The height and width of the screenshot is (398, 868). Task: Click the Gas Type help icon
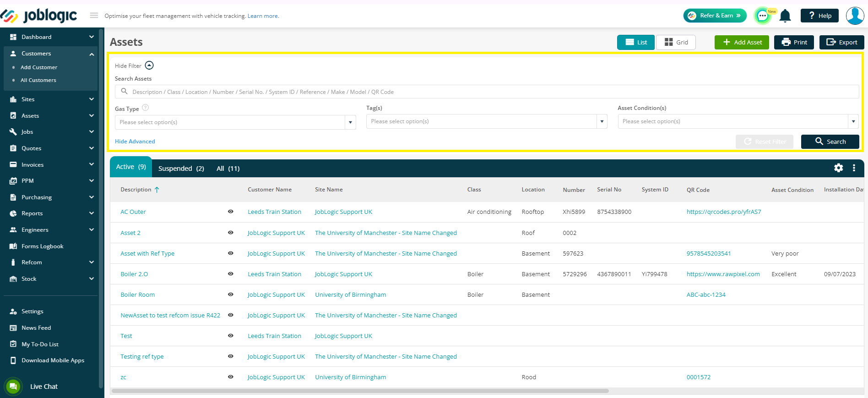pos(145,108)
